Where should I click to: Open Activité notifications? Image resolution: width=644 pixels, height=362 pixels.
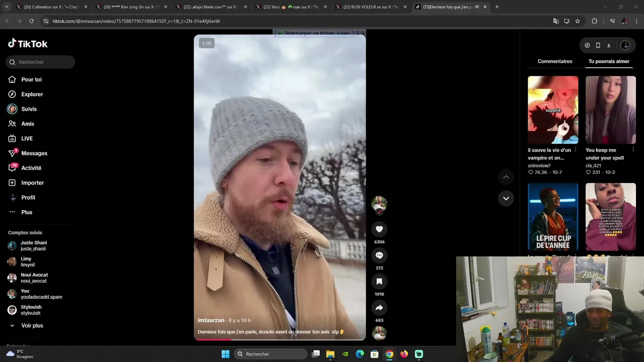tap(31, 168)
